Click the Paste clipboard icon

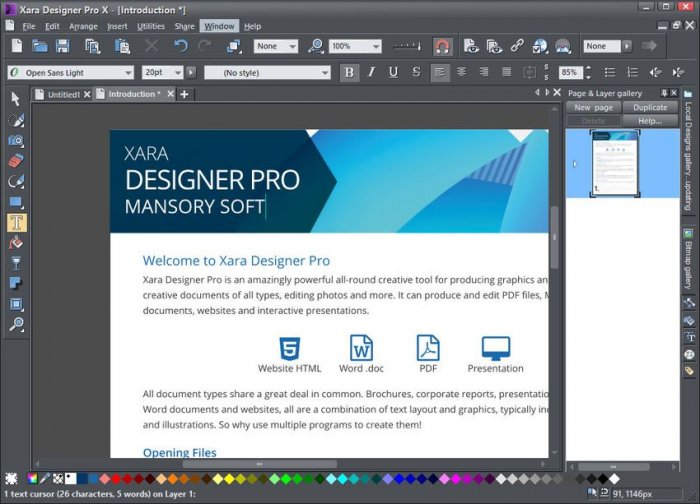122,46
